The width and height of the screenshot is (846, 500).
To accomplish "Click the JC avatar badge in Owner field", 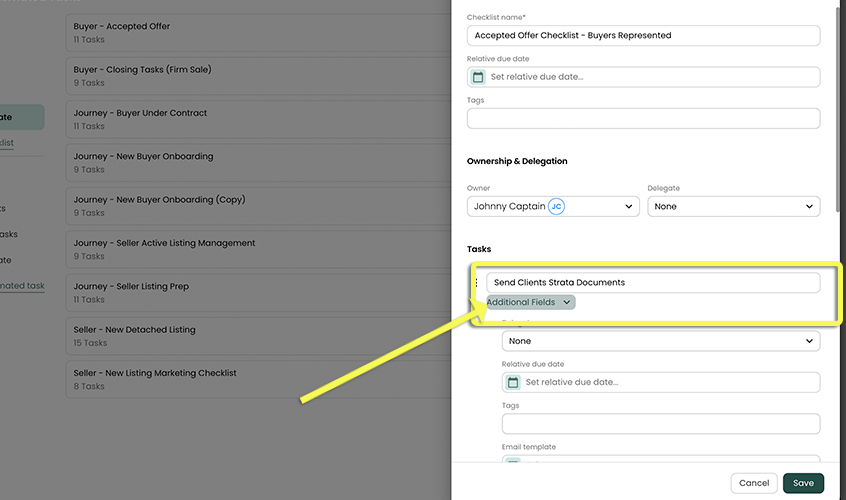I will [x=557, y=206].
